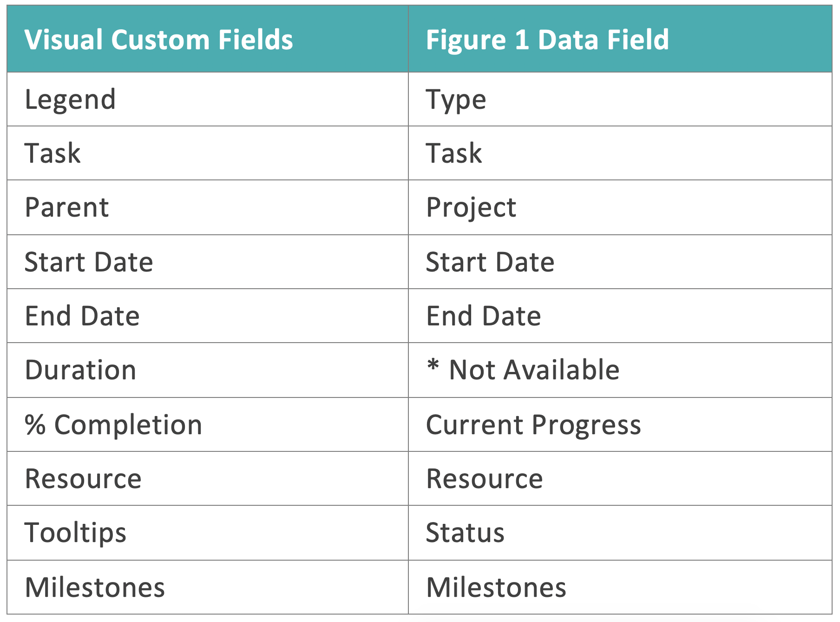This screenshot has height=622, width=840.
Task: Click "Resource" in the Visual Custom Fields column
Action: [x=83, y=479]
